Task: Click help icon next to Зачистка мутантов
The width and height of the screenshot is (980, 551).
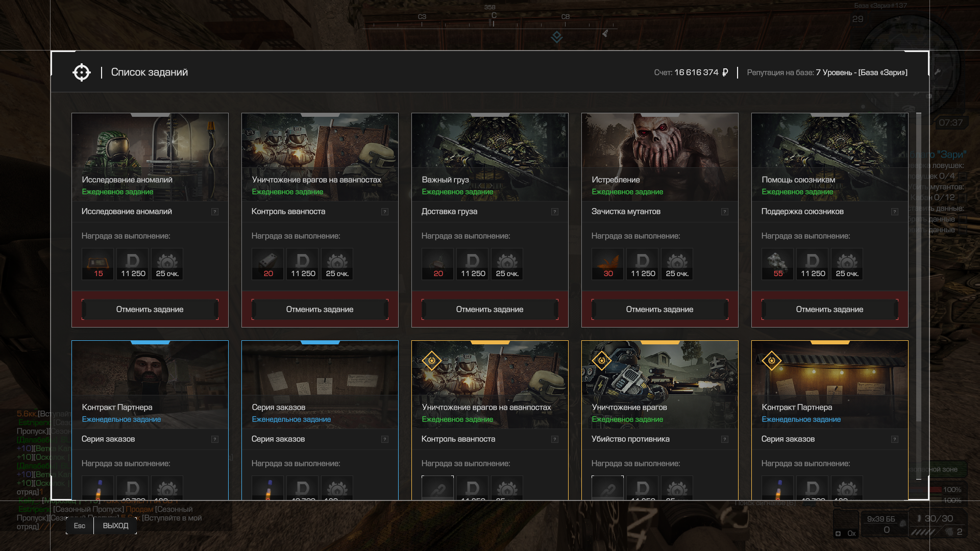Action: click(x=725, y=212)
